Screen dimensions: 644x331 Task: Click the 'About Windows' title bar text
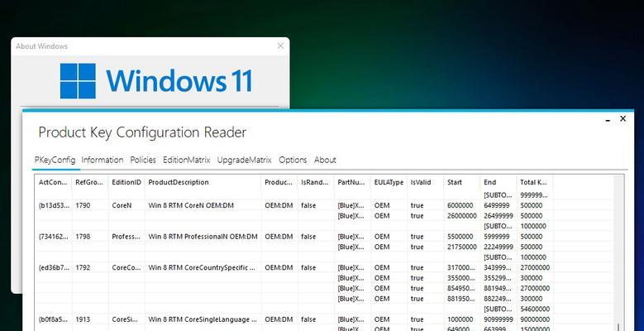(41, 46)
